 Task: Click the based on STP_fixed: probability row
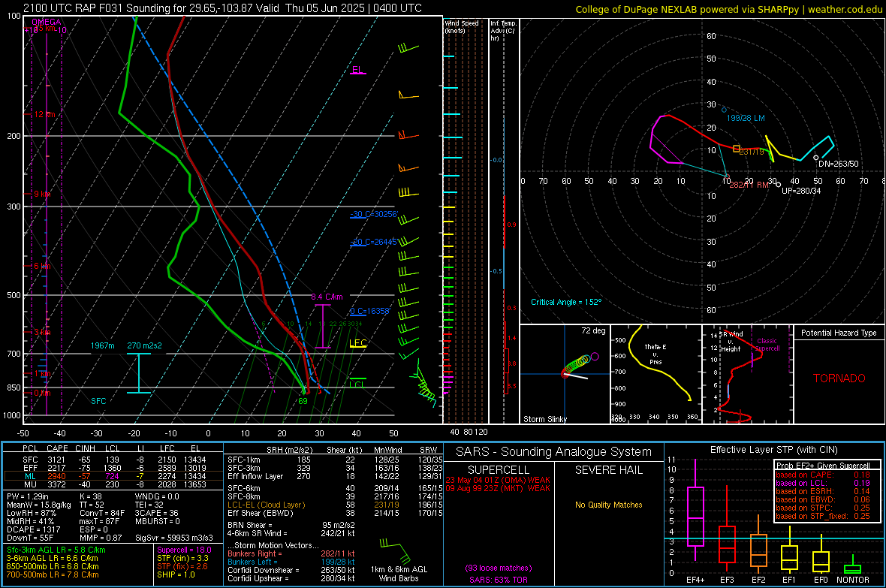click(823, 516)
